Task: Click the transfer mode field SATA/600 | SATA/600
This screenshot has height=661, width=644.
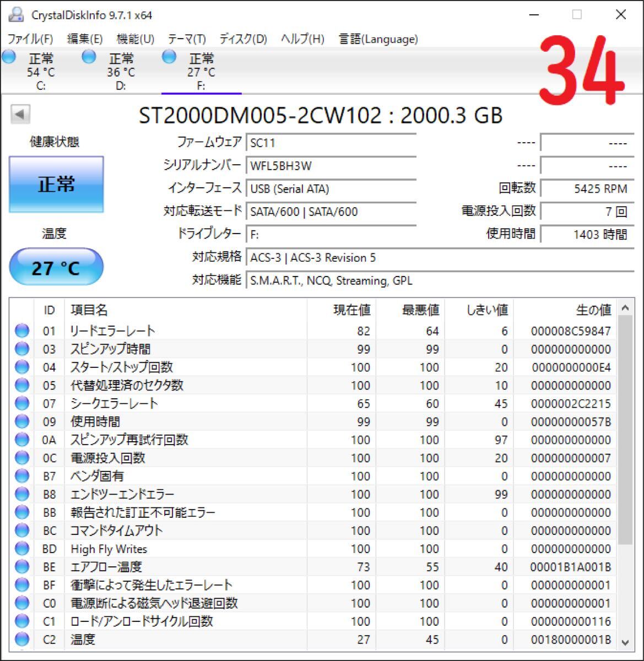Action: (331, 212)
